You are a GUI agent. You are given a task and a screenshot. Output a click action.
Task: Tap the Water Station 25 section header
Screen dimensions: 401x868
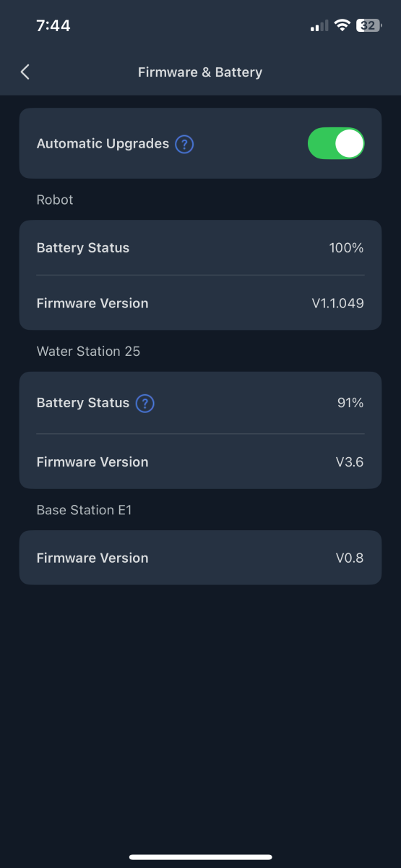click(x=88, y=352)
